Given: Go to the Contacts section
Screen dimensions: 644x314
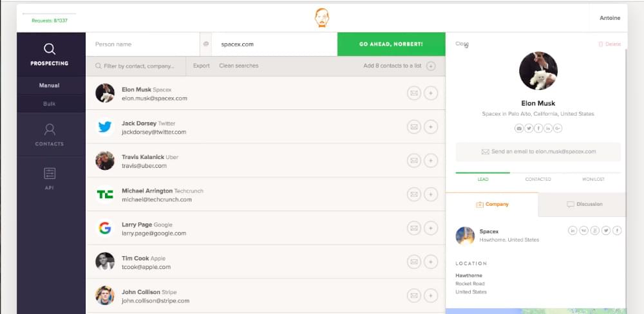Looking at the screenshot, I should (50, 134).
